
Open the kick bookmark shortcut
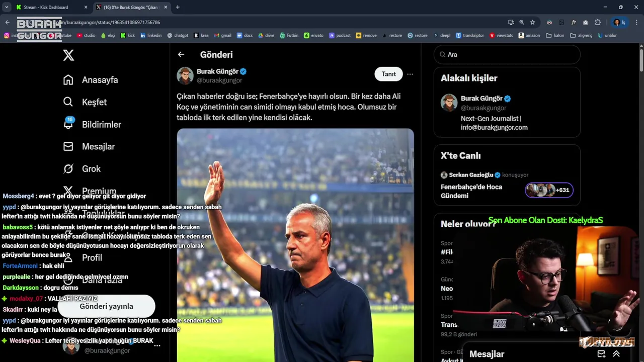click(128, 36)
